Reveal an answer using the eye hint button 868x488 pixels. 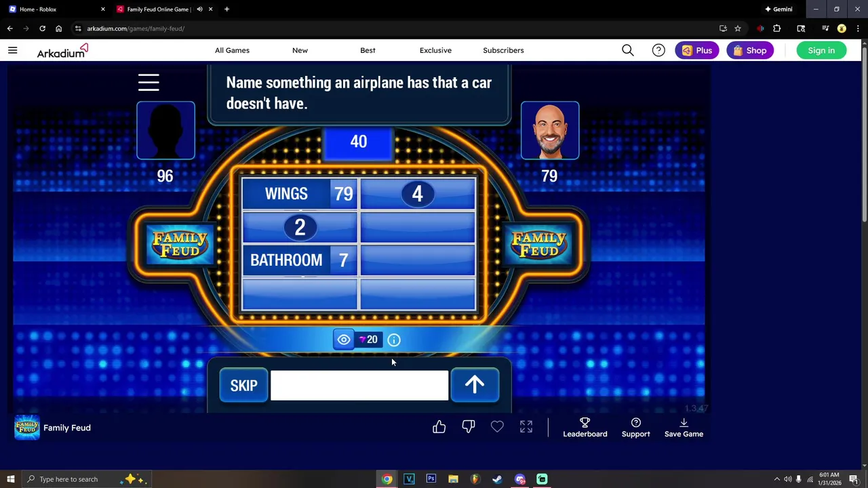pos(344,340)
